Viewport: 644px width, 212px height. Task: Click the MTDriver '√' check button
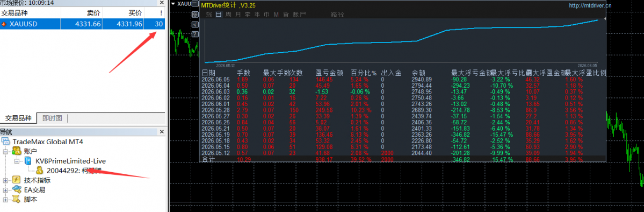tap(194, 25)
